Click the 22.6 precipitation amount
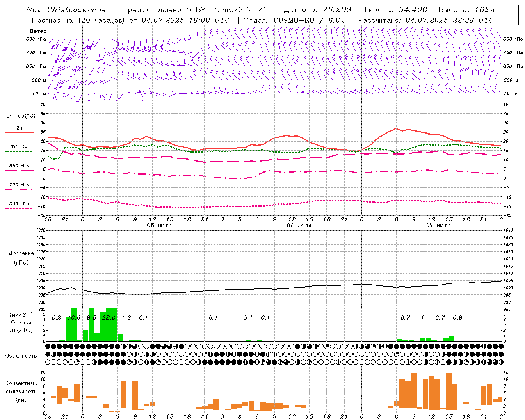525x420 pixels. [x=109, y=318]
